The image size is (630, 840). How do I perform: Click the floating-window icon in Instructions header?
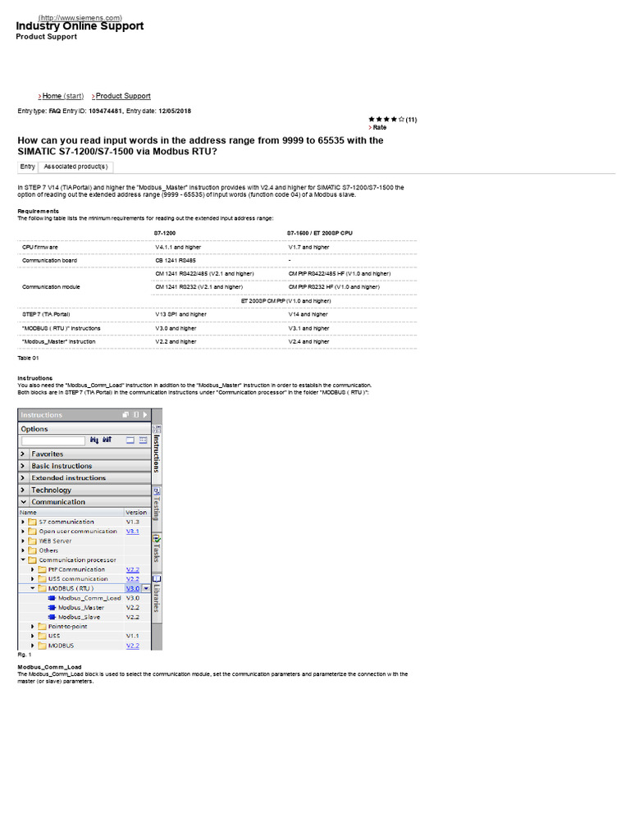click(126, 414)
